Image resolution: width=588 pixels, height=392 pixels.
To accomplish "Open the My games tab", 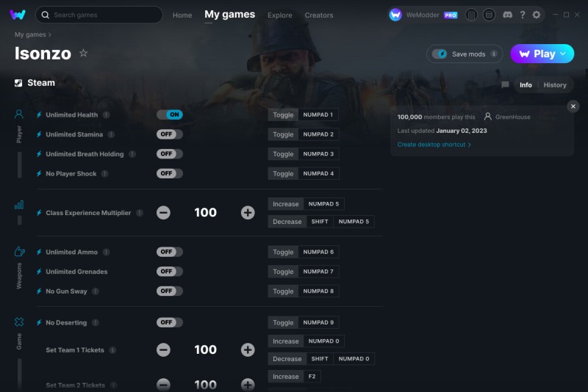I will pyautogui.click(x=229, y=14).
